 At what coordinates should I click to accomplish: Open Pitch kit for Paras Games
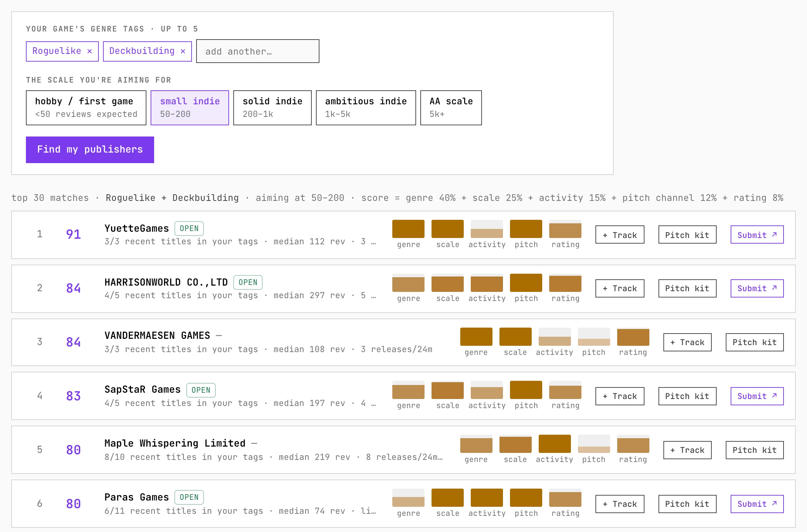click(x=687, y=504)
